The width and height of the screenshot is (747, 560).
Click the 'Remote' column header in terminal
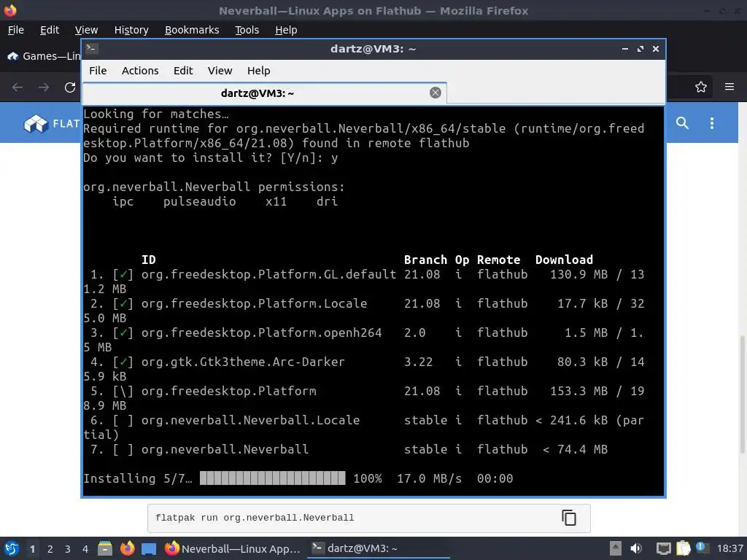coord(498,260)
